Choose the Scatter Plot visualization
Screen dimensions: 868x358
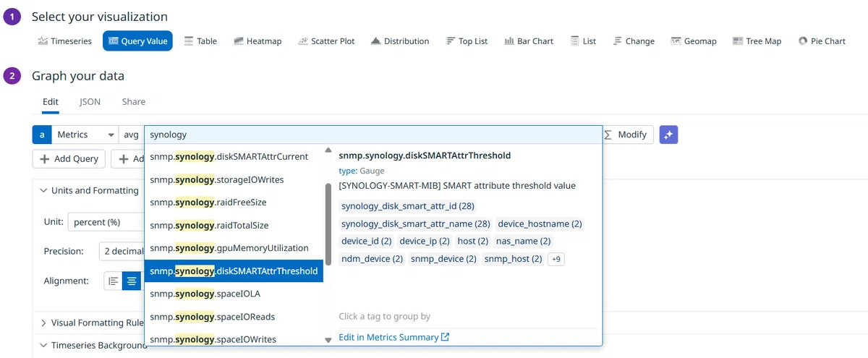(x=327, y=41)
